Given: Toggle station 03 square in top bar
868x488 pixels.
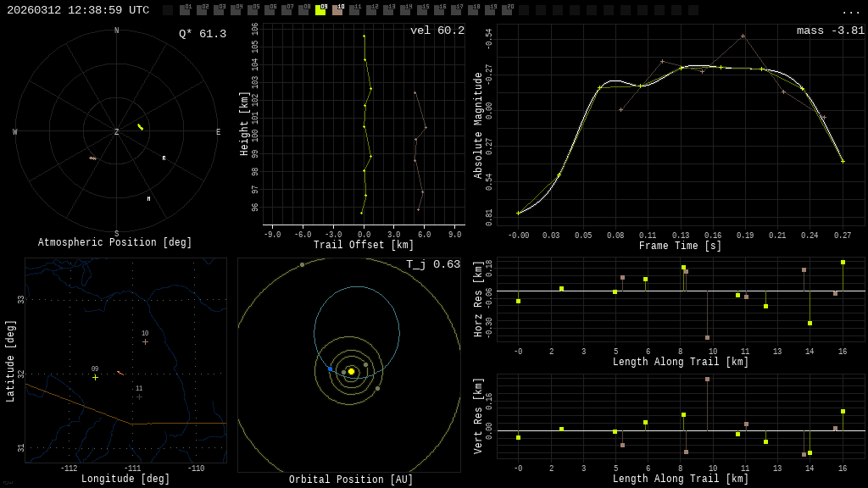Looking at the screenshot, I should coord(219,10).
